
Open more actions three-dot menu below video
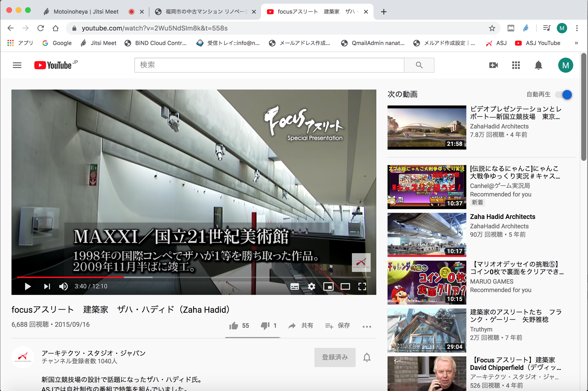[367, 326]
